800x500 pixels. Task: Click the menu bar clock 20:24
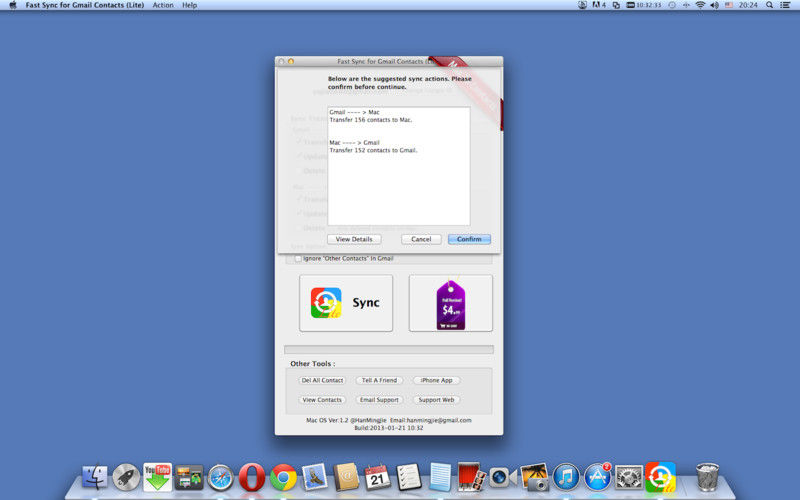[x=748, y=5]
